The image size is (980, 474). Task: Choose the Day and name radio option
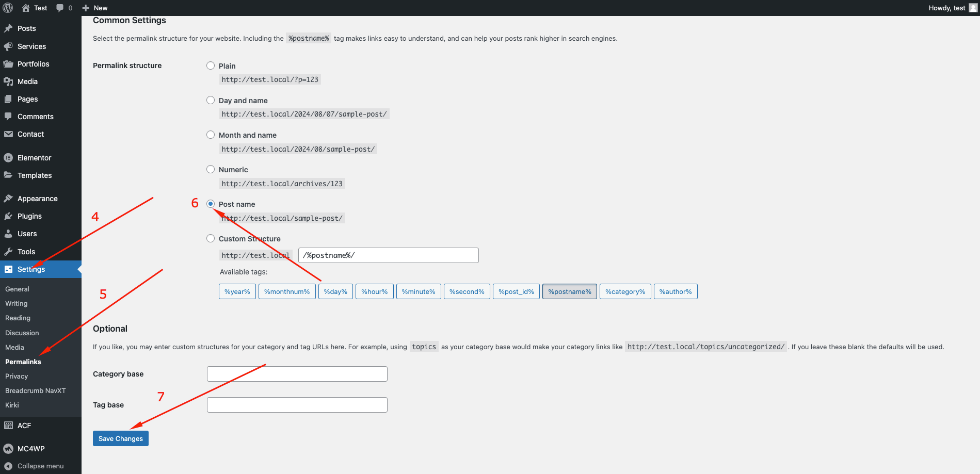(211, 100)
